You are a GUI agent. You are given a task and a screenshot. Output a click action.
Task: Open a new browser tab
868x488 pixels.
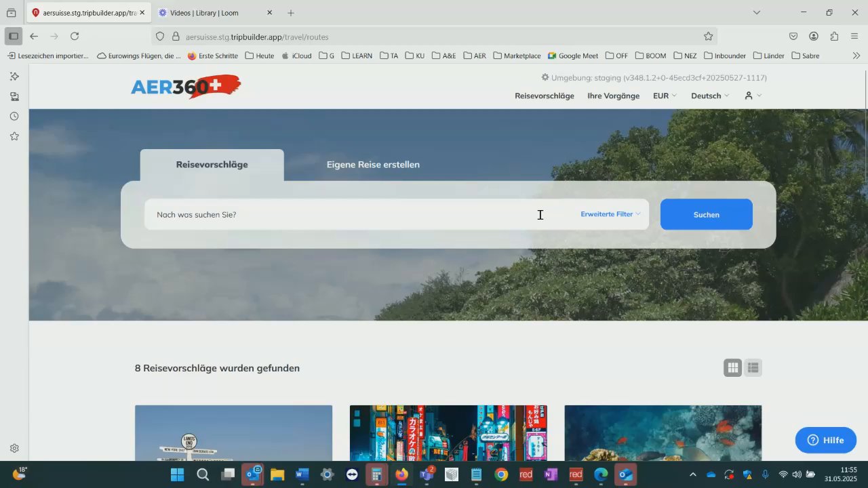pyautogui.click(x=291, y=13)
